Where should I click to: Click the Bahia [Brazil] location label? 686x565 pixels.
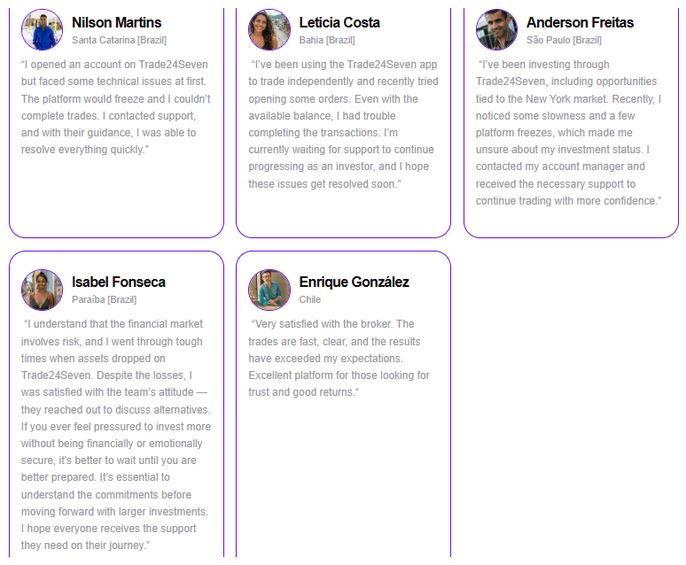[x=327, y=40]
